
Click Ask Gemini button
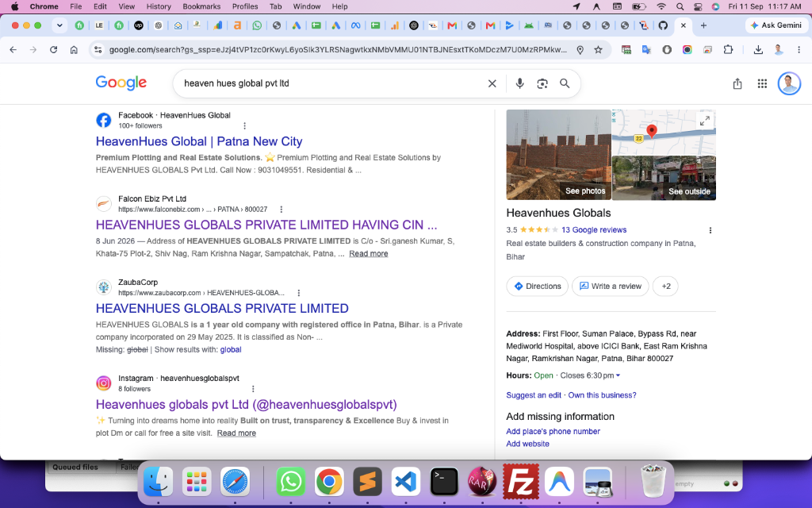point(776,25)
